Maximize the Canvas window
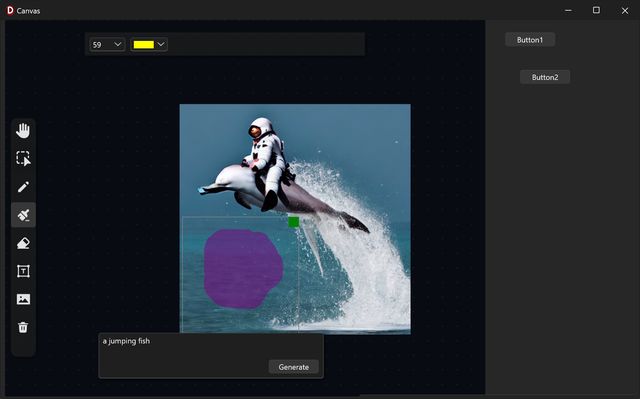Screen dimensions: 640x399 596,10
